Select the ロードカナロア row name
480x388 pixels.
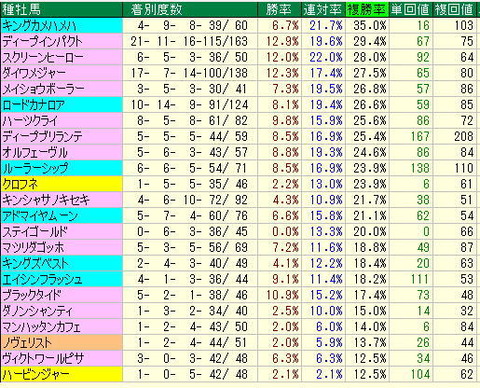point(33,105)
